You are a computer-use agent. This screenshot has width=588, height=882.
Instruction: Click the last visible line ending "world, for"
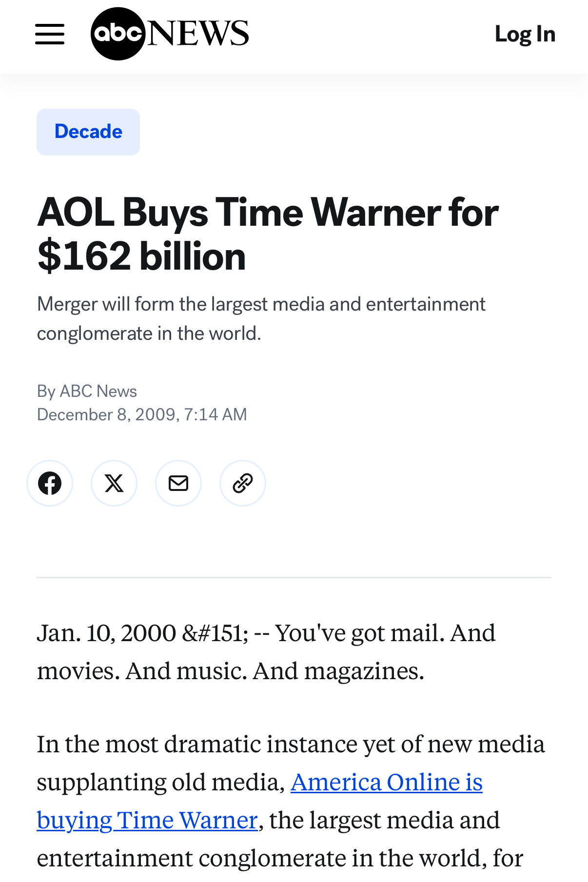tap(280, 858)
